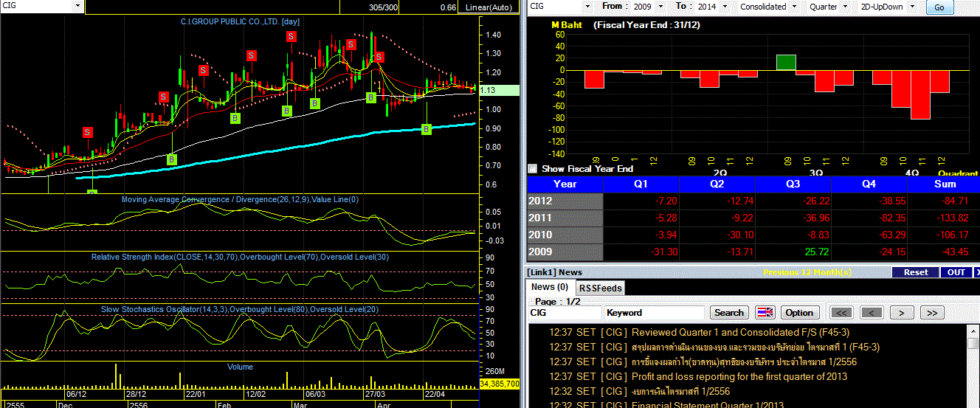Click the Volume panel title
Screen dimensions: 980x408
[240, 367]
